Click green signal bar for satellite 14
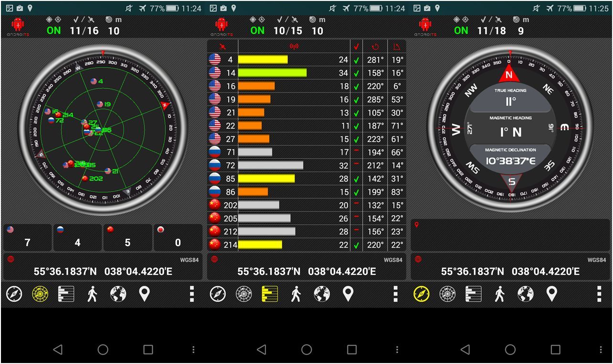 (272, 73)
